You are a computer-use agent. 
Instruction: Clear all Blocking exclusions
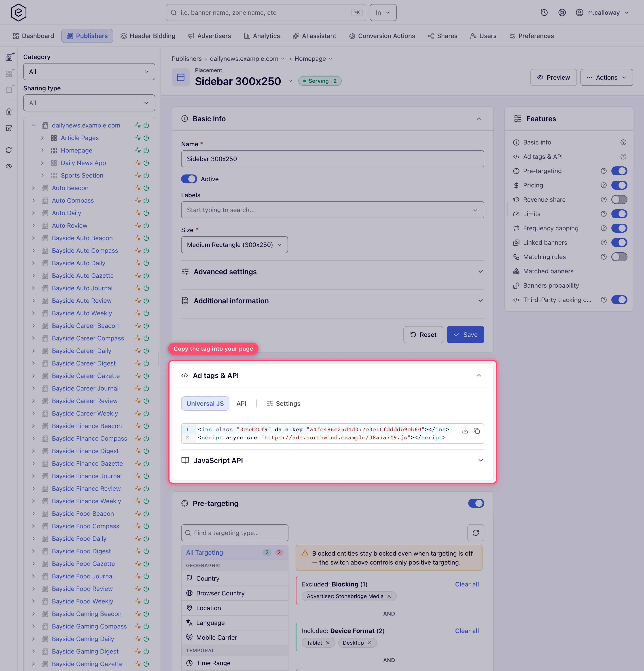click(467, 584)
